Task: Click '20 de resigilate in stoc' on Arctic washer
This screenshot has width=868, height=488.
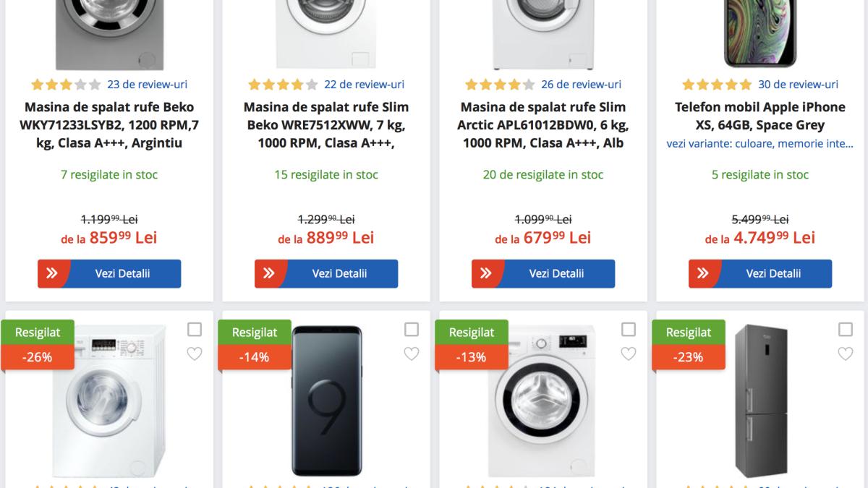Action: (x=542, y=174)
